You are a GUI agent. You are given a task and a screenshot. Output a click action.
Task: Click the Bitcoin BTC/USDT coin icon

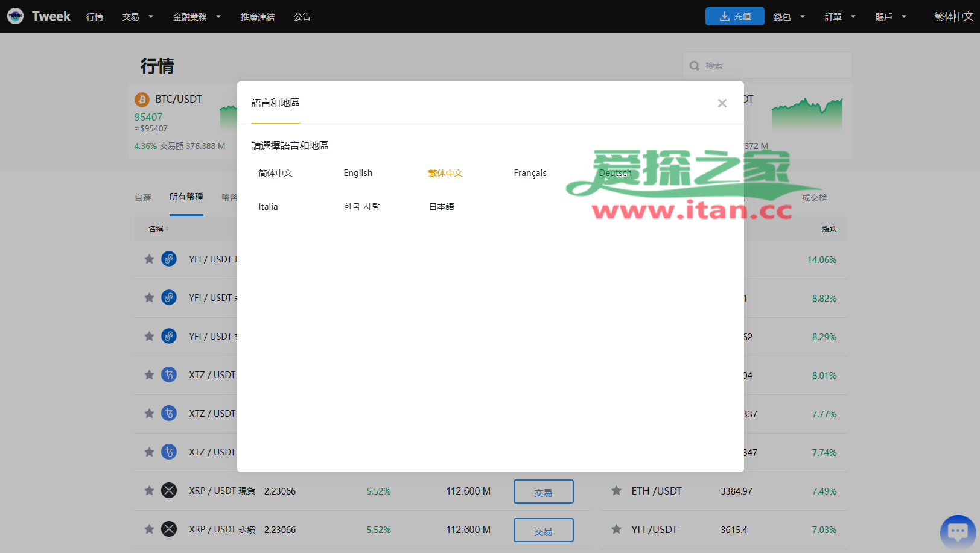142,100
